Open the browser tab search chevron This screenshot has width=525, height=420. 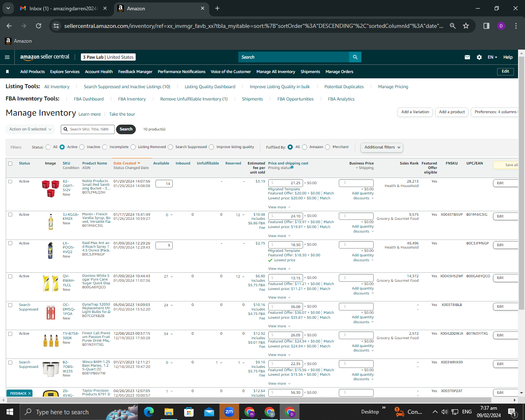coord(8,8)
